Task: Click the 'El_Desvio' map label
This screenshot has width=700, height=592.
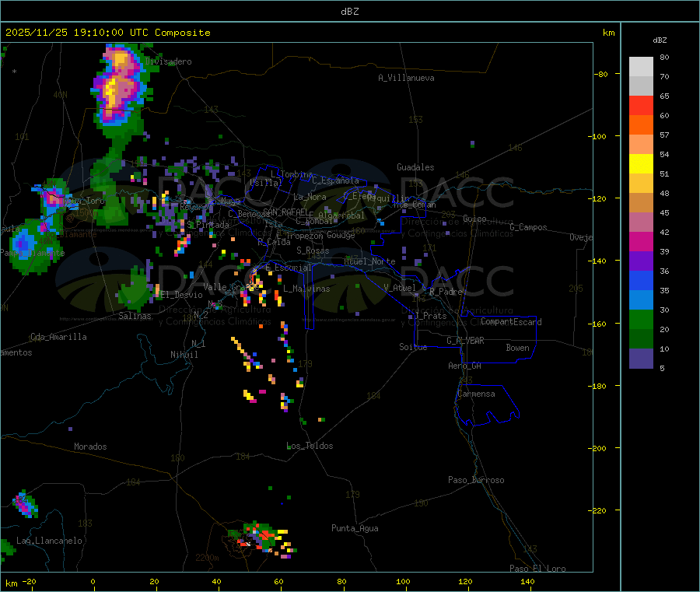Action: coord(181,295)
